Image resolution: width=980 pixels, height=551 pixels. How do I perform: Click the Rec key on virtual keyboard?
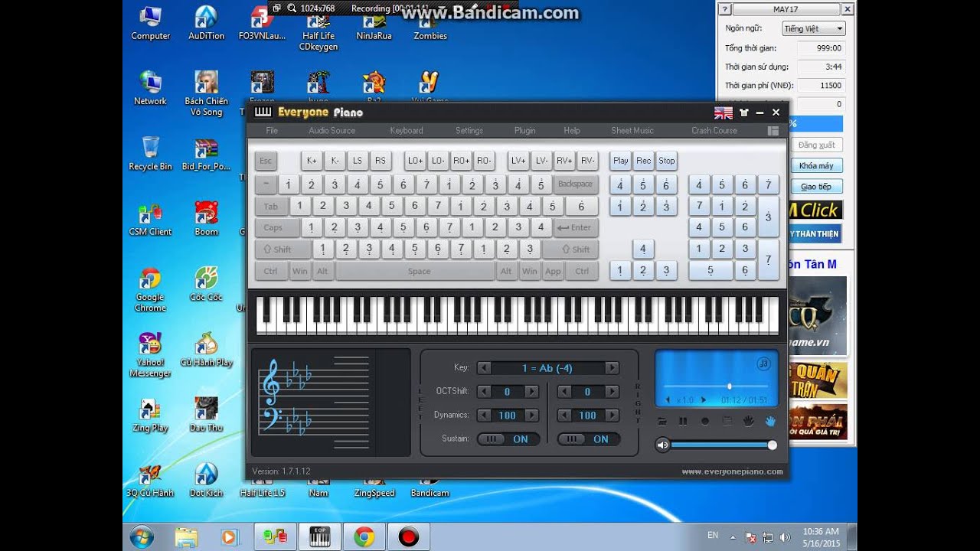(x=644, y=161)
